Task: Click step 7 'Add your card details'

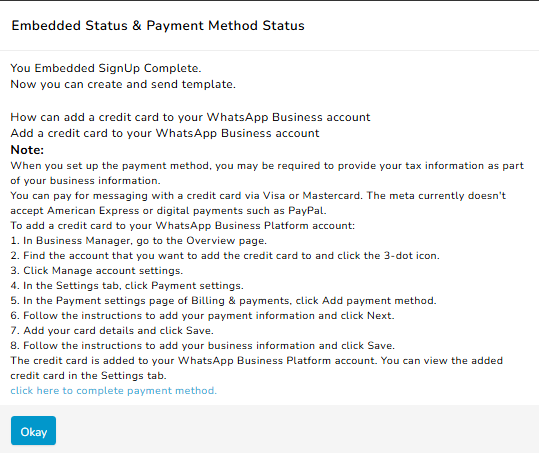Action: pos(112,331)
